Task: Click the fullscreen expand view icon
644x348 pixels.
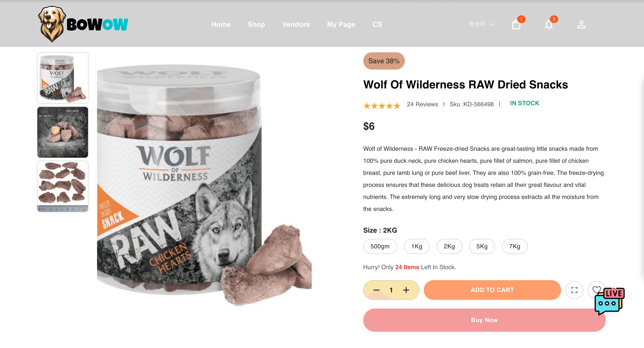Action: (574, 290)
